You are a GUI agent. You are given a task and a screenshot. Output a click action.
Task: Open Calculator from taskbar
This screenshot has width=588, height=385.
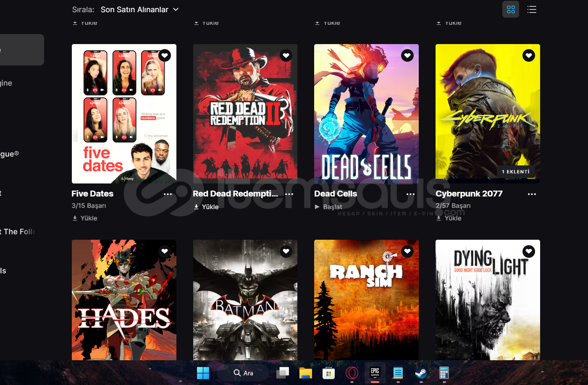(x=444, y=373)
